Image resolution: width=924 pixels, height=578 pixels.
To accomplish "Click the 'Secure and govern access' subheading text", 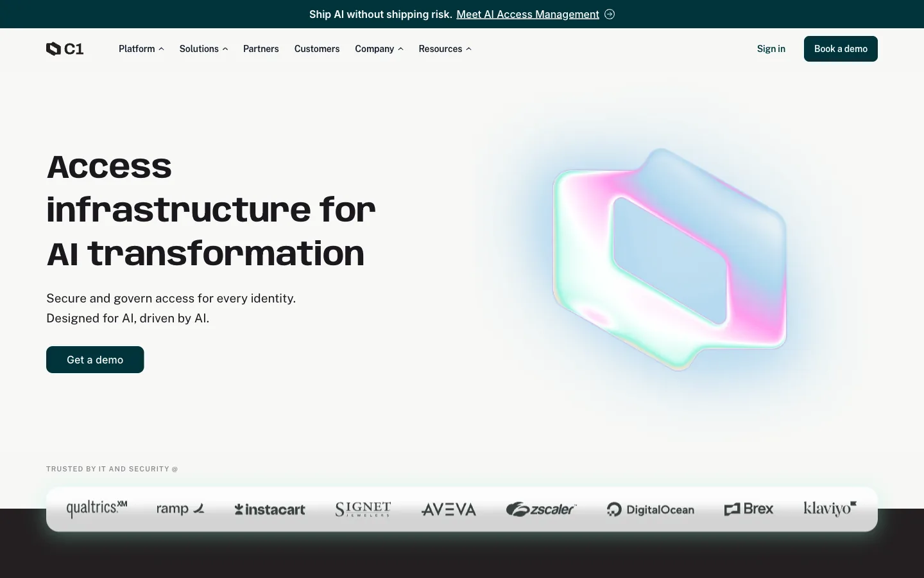I will tap(171, 308).
